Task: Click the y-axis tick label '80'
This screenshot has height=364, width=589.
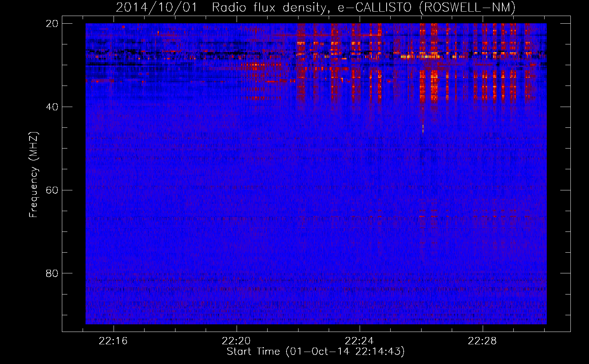Action: click(52, 273)
